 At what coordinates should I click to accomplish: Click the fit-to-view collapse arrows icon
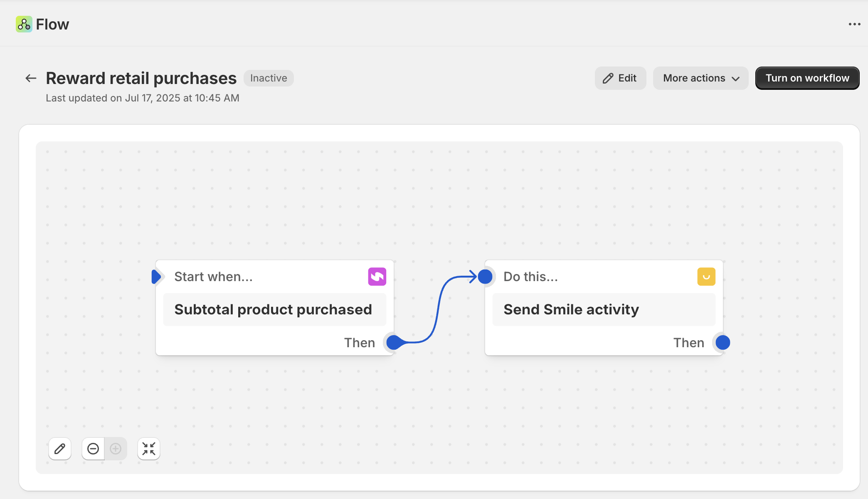coord(148,449)
